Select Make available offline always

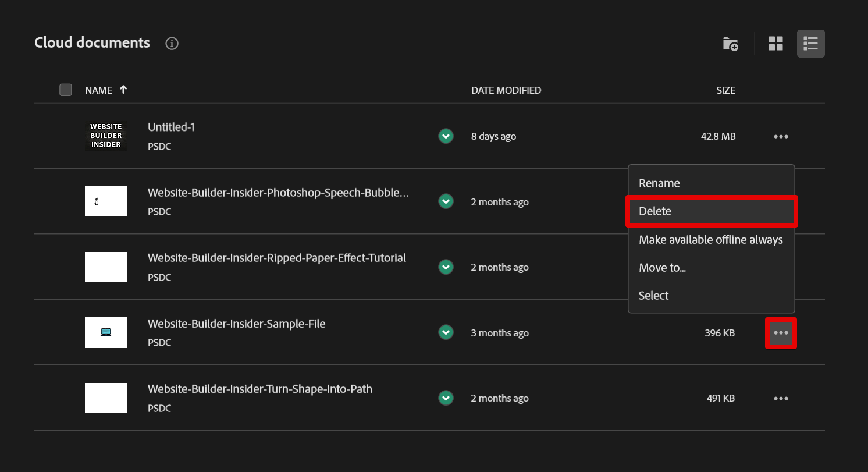tap(710, 240)
